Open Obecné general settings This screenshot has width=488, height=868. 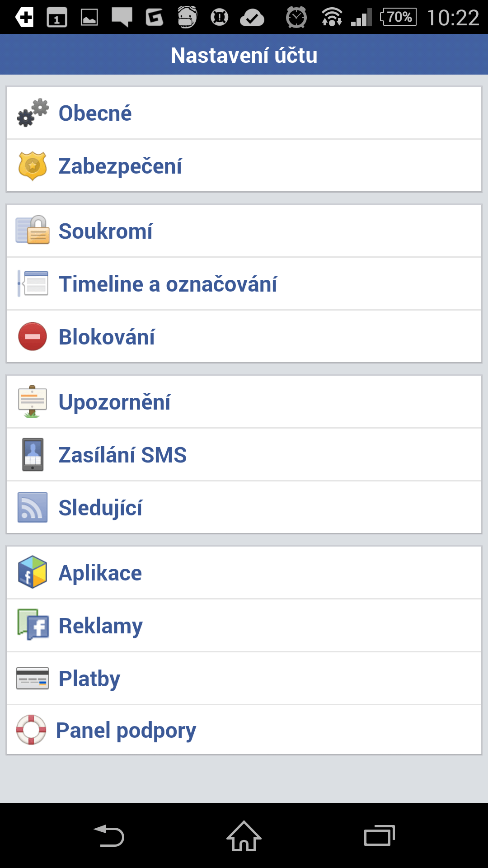point(244,113)
